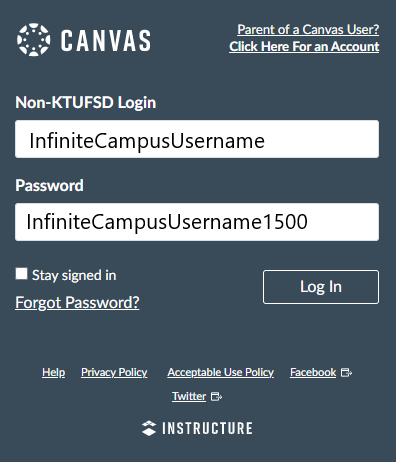Open the Help footer link
This screenshot has height=462, width=396.
[x=54, y=372]
